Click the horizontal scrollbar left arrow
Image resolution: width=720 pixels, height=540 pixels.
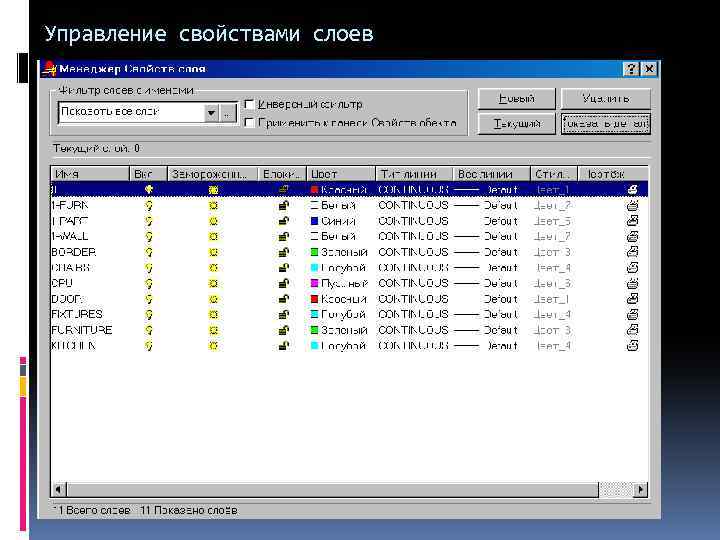point(59,489)
